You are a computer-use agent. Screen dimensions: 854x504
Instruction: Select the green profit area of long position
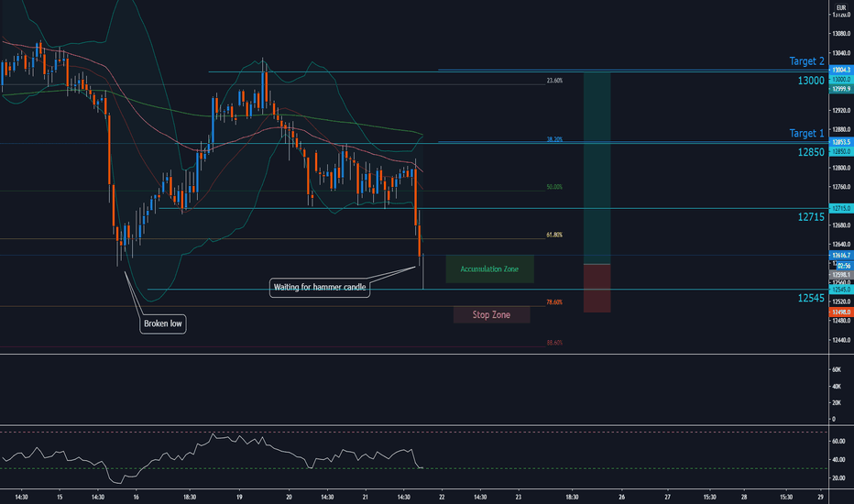tap(597, 168)
